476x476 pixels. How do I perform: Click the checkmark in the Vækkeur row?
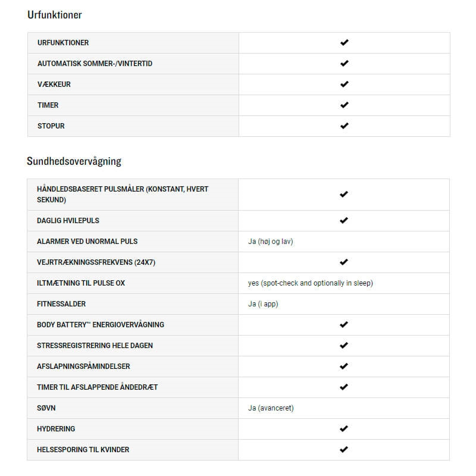click(344, 84)
